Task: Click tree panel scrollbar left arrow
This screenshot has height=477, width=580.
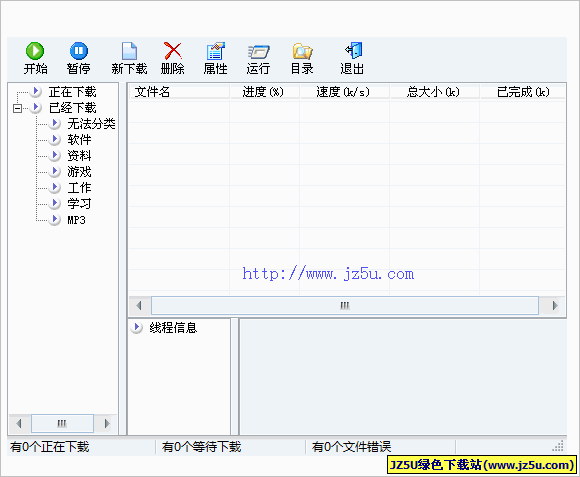Action: point(19,423)
